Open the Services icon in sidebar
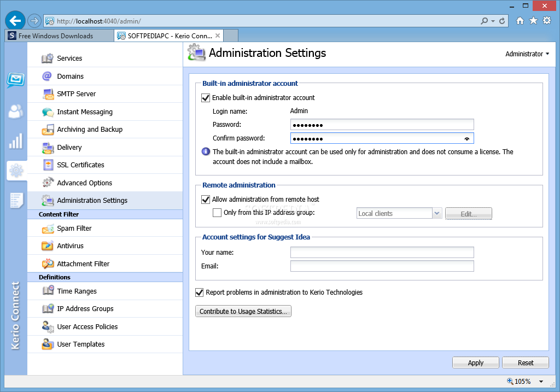The image size is (560, 392). (48, 58)
